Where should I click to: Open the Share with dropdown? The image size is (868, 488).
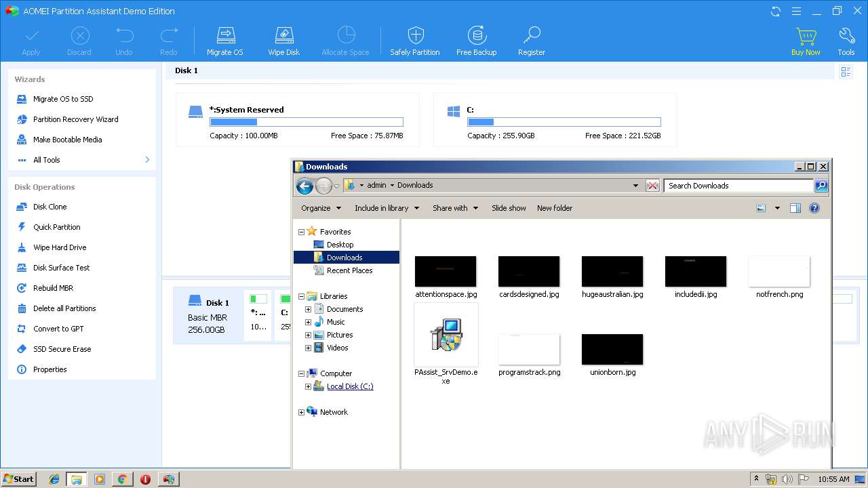(455, 208)
